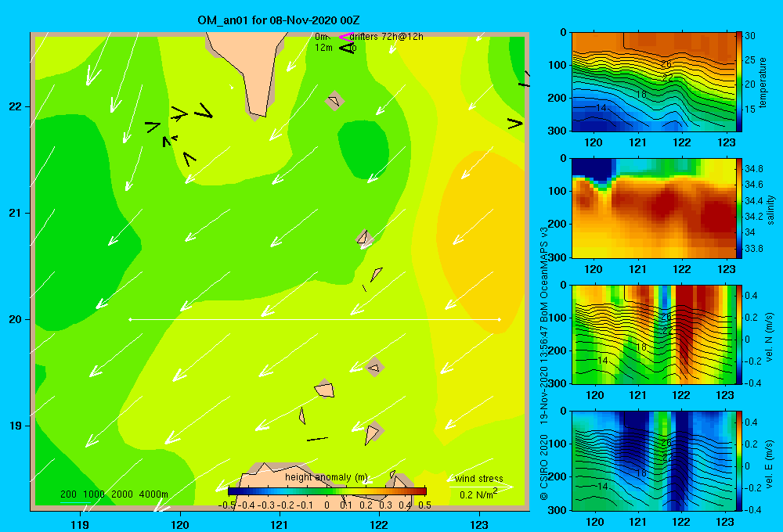Click the northward velocity section plot
The image size is (783, 532).
coord(653,334)
